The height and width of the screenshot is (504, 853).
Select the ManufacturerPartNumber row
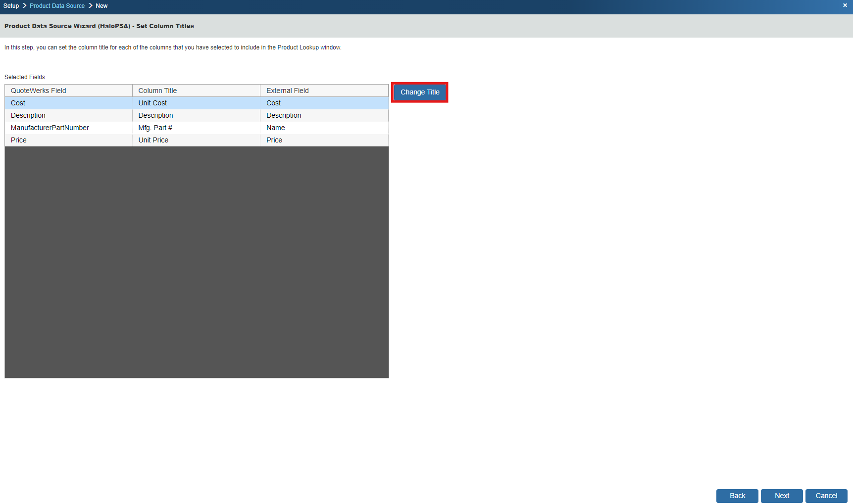pyautogui.click(x=50, y=128)
